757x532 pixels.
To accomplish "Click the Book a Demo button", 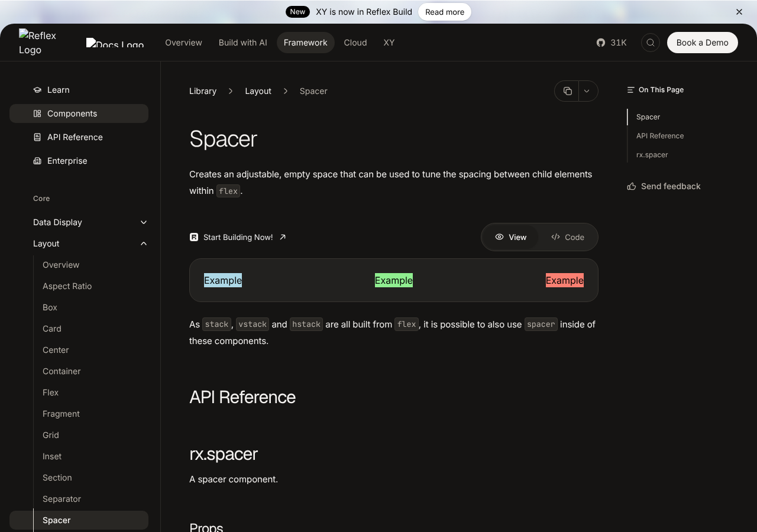I will click(x=703, y=43).
